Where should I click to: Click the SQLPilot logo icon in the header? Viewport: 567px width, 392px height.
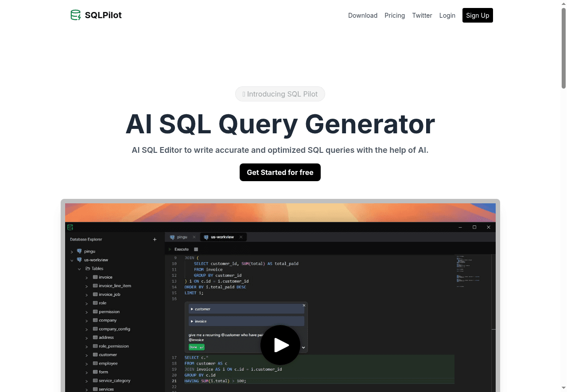[x=75, y=15]
